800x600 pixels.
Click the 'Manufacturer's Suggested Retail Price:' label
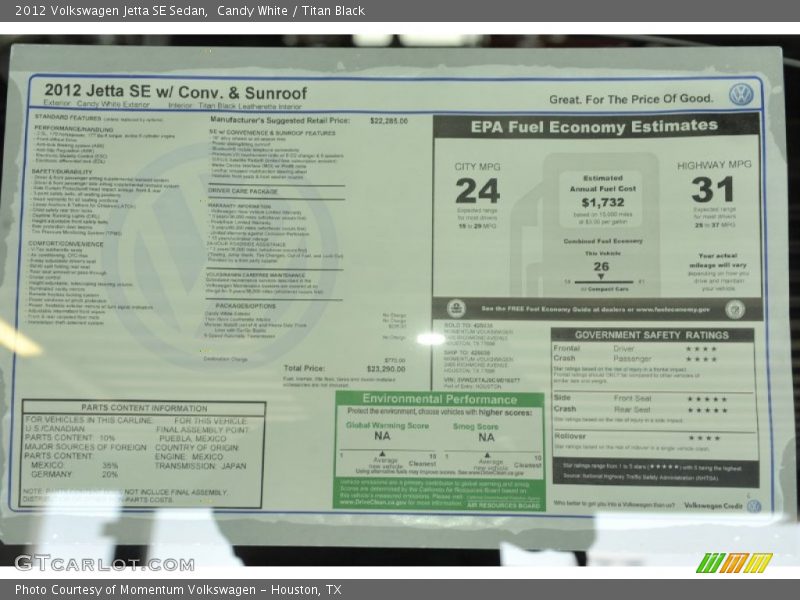[x=280, y=120]
